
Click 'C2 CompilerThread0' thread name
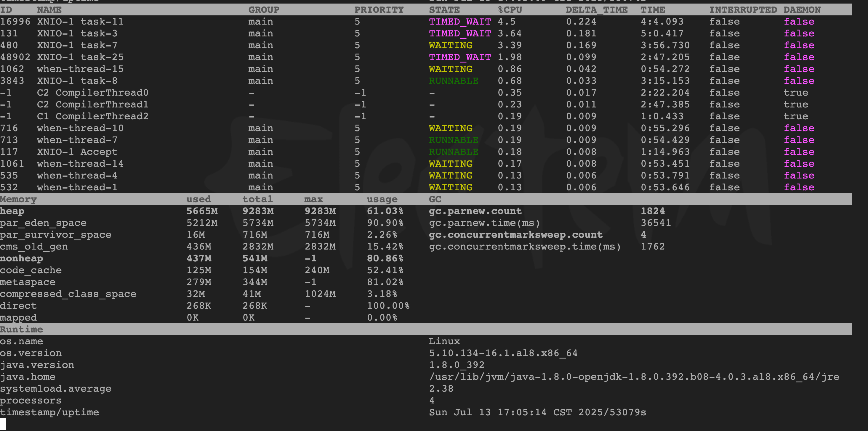click(x=93, y=93)
